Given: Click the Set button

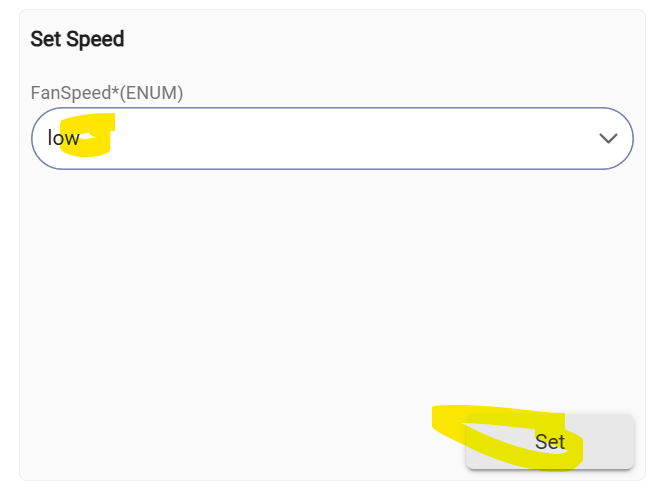Looking at the screenshot, I should 549,441.
